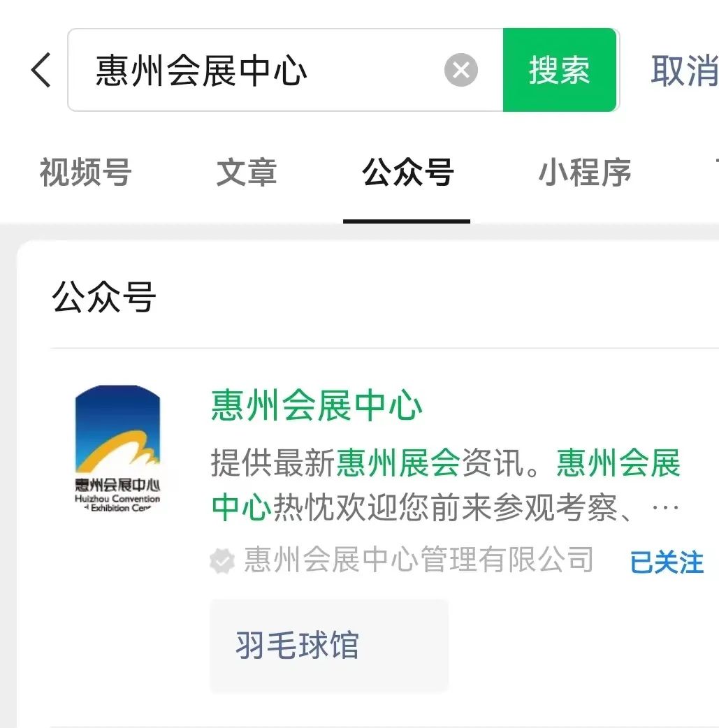Toggle the 已关注 follow status
The width and height of the screenshot is (719, 728).
click(x=667, y=562)
